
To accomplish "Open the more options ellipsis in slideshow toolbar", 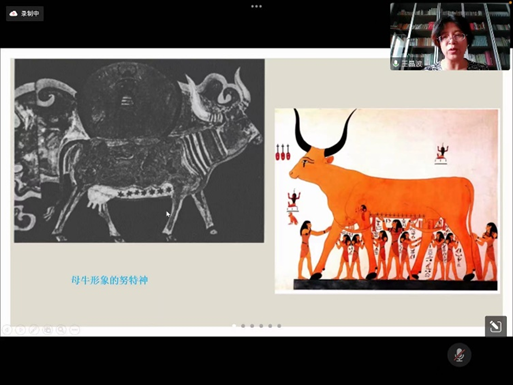I will [x=75, y=330].
